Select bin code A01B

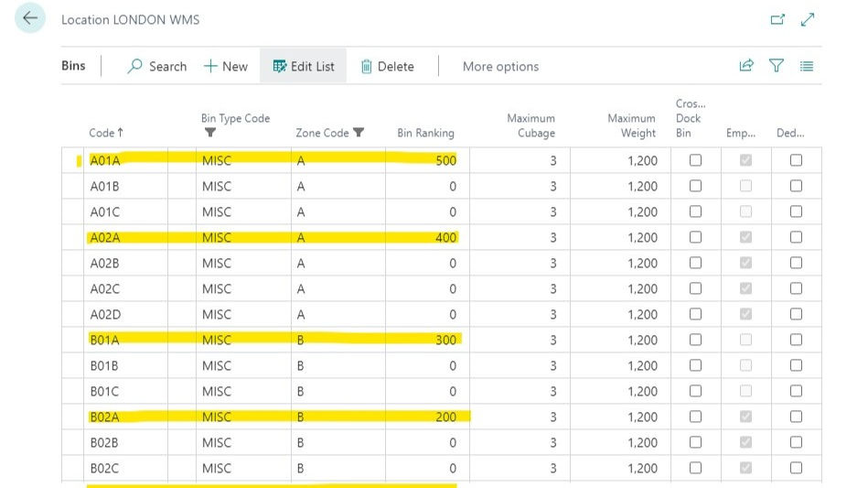[104, 186]
